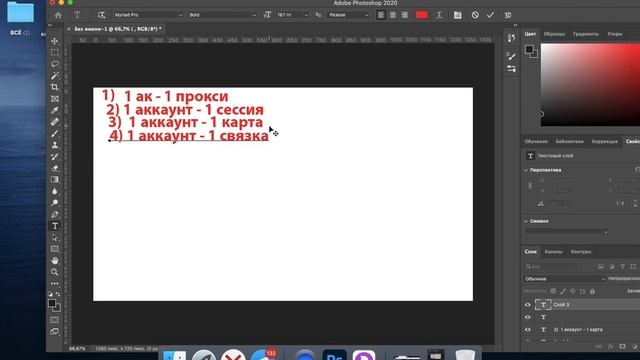Select the Brush tool
The height and width of the screenshot is (360, 640).
54,133
